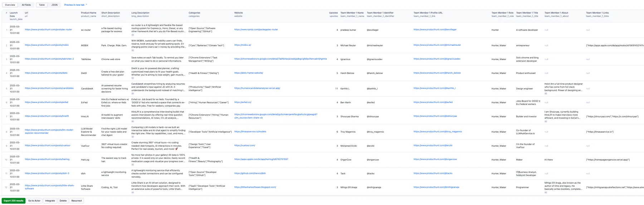The height and width of the screenshot is (205, 644).
Task: Expand Mihigo ER Anaja's About text ellipsis
Action: (546, 192)
